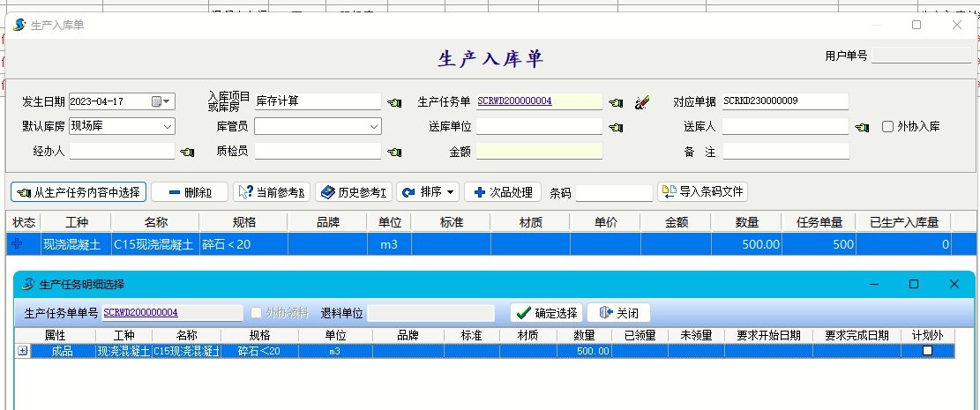Click the 导入条码文件 button

coord(702,192)
